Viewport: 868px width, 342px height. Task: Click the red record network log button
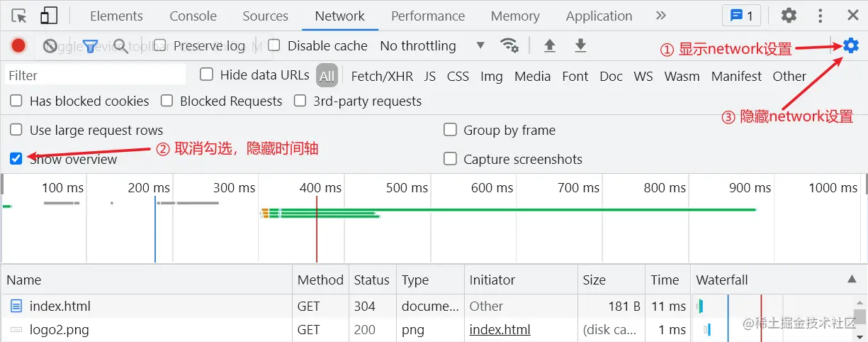tap(18, 46)
